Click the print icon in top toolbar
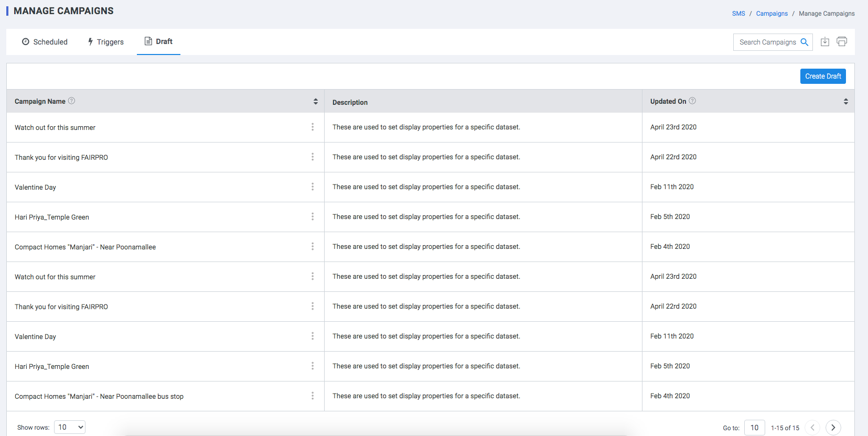 [x=842, y=42]
